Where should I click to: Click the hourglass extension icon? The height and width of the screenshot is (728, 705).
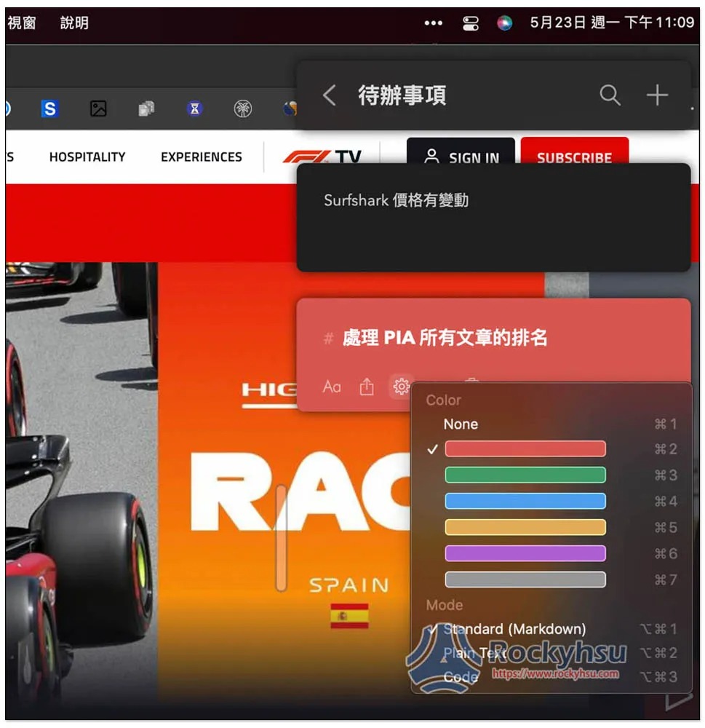point(194,108)
